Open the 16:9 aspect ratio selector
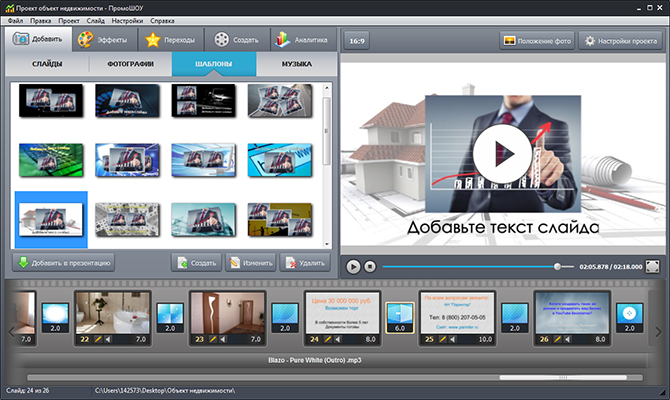The image size is (670, 400). click(x=357, y=41)
